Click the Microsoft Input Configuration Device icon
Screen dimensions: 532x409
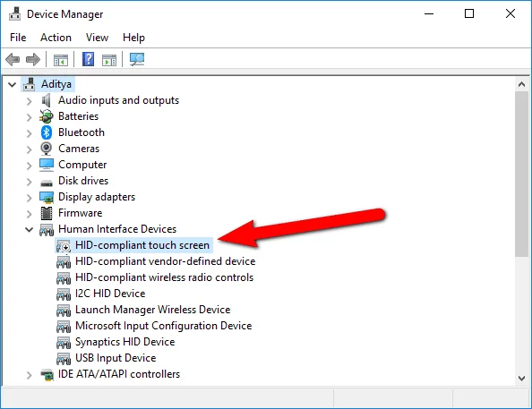click(x=63, y=327)
